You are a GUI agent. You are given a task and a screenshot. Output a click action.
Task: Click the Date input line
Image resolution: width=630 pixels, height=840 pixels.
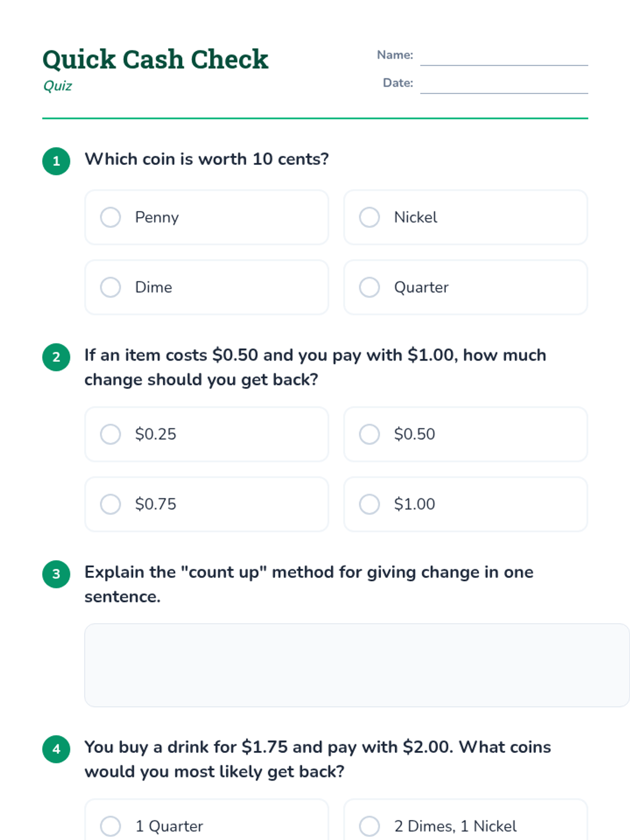point(503,85)
